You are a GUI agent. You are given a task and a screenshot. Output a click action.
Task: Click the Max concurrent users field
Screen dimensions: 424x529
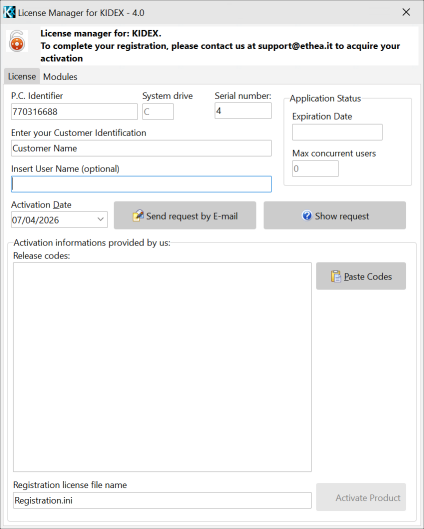click(x=315, y=168)
